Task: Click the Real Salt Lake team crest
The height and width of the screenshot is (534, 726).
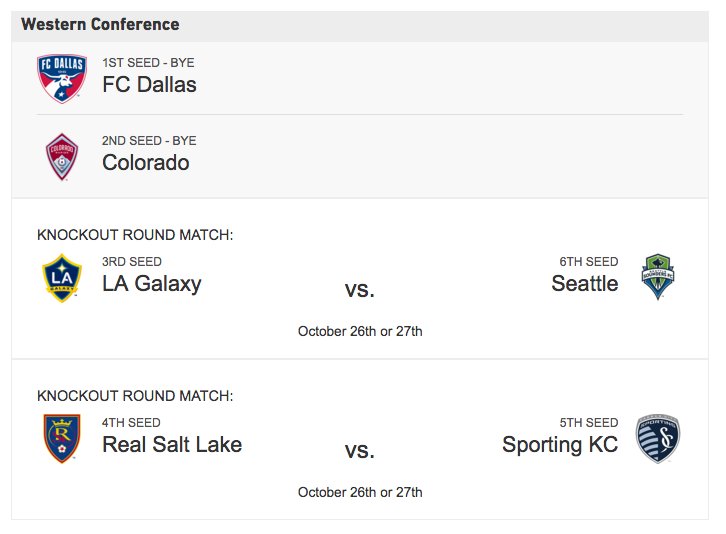Action: (x=62, y=439)
